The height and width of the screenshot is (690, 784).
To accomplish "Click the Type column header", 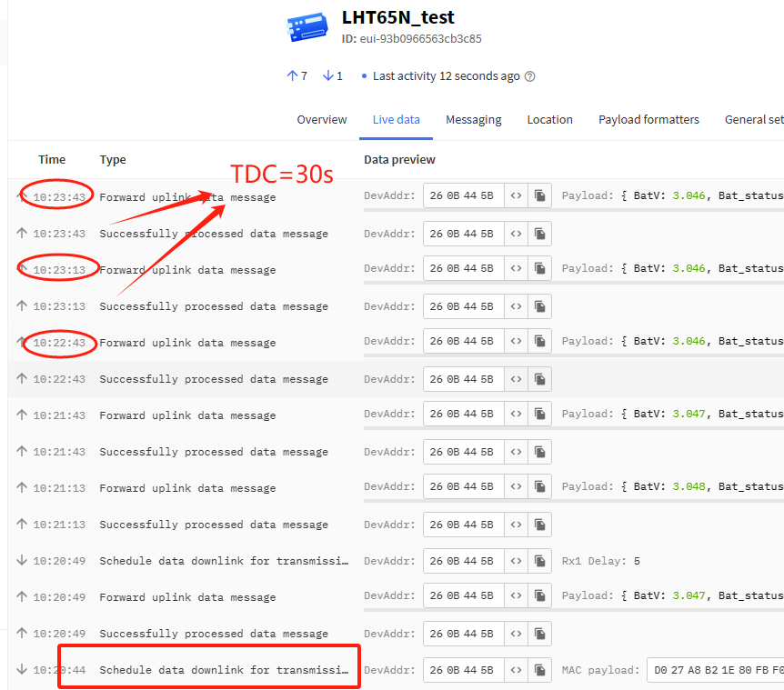I will click(113, 159).
